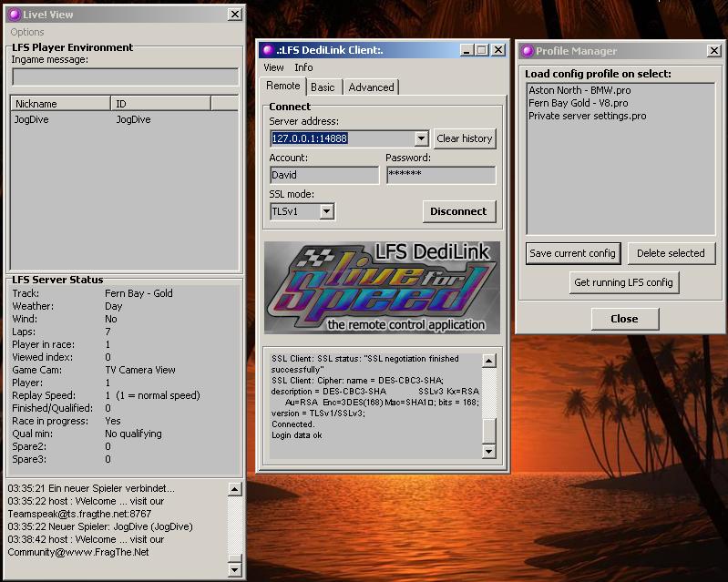The height and width of the screenshot is (582, 728).
Task: Click the JogDive ID cell in player list
Action: (x=133, y=119)
